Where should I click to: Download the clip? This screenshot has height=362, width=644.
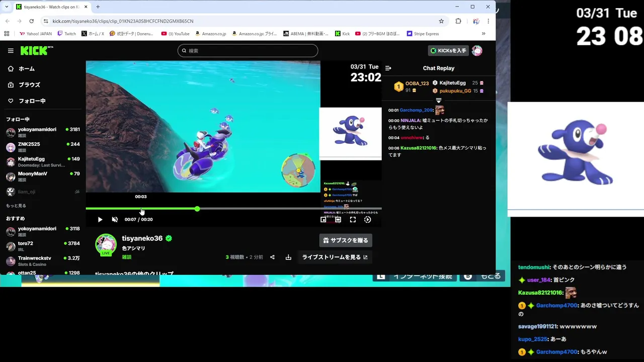click(x=288, y=257)
